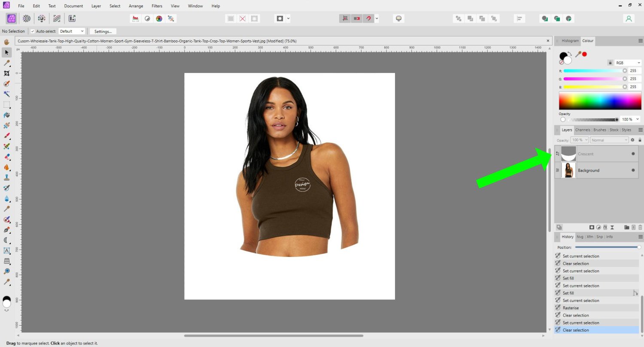
Task: Open the Auto-select Default dropdown
Action: tap(71, 31)
